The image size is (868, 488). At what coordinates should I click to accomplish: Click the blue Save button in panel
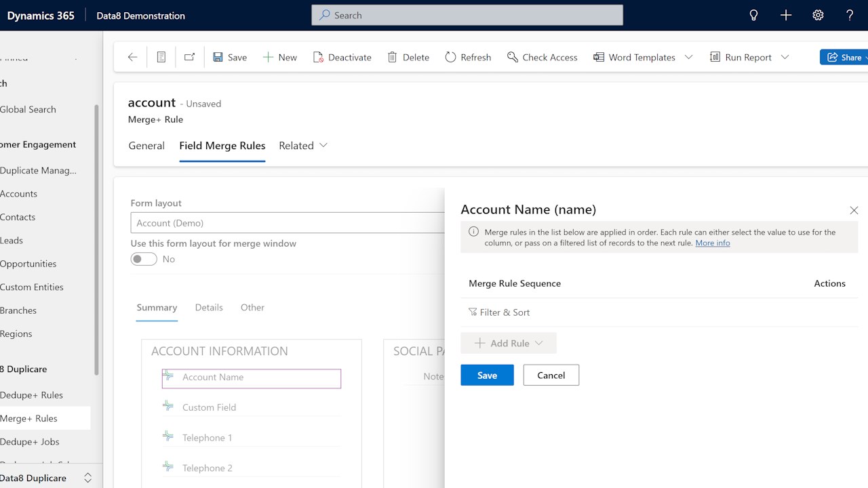coord(487,375)
